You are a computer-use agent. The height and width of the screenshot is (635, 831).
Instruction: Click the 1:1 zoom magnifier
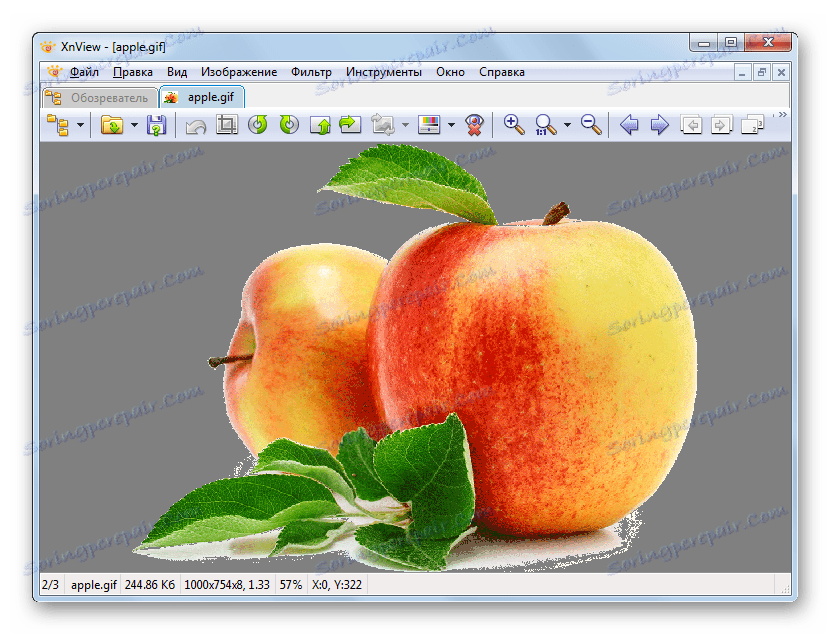(545, 125)
